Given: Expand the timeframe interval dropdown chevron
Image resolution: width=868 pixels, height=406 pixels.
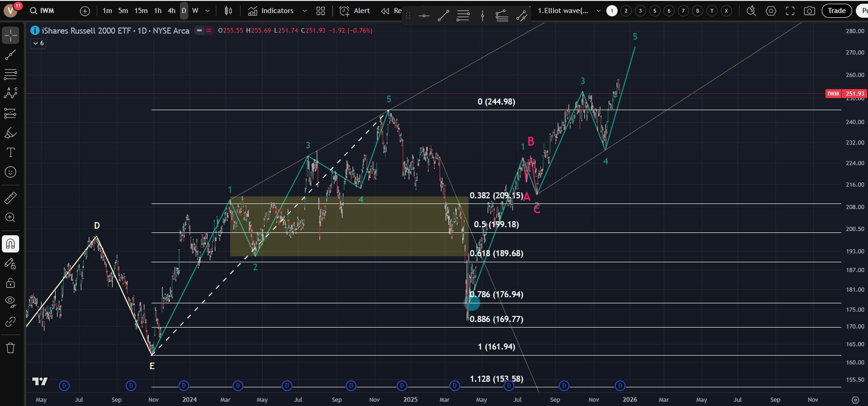Looking at the screenshot, I should (x=208, y=11).
